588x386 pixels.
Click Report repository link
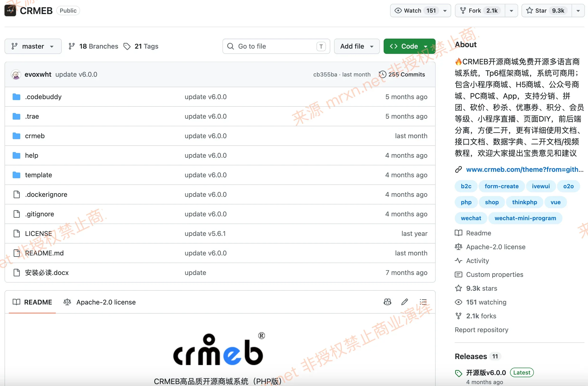[x=481, y=330]
